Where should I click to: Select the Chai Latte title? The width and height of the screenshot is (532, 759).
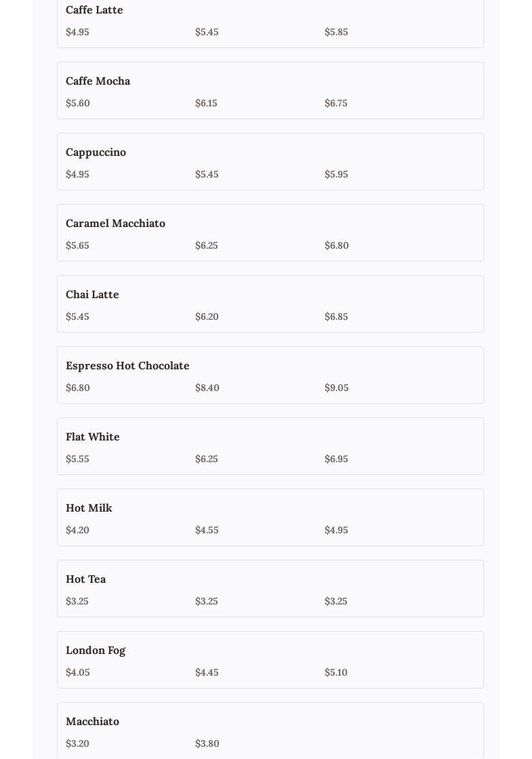[92, 295]
